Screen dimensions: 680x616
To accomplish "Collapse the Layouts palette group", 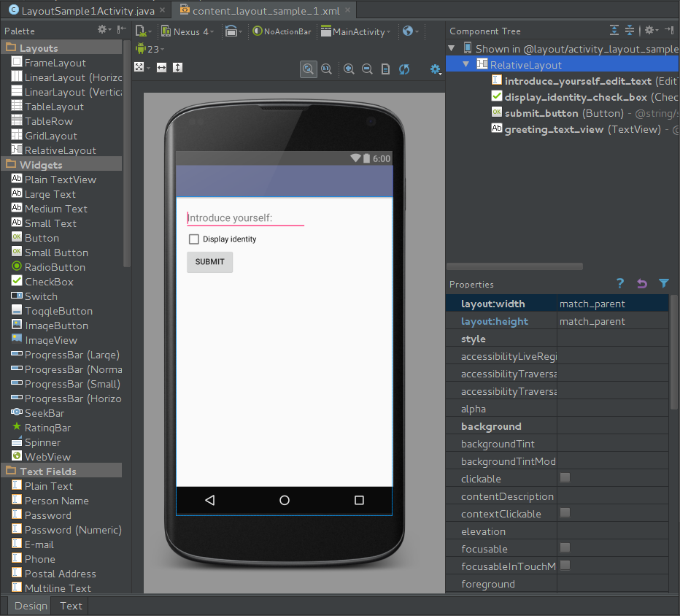I will (x=61, y=47).
